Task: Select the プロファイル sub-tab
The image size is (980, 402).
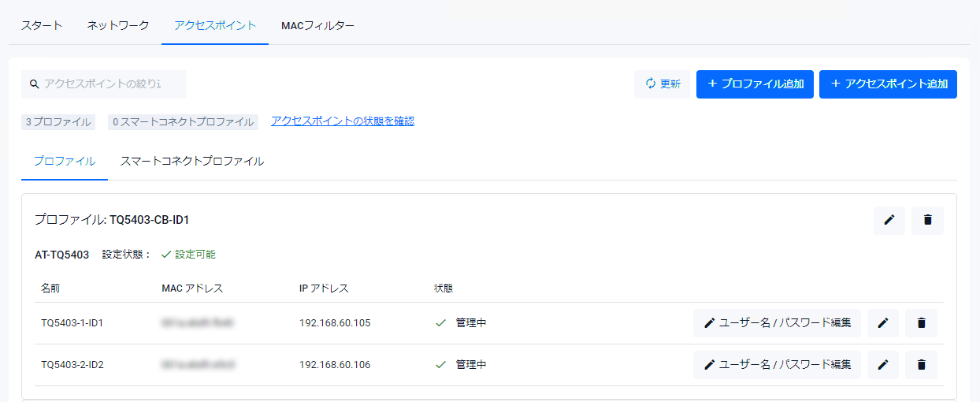Action: (65, 162)
